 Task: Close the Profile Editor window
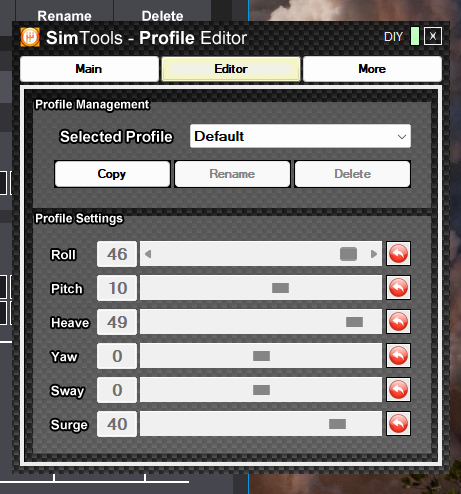[x=433, y=36]
